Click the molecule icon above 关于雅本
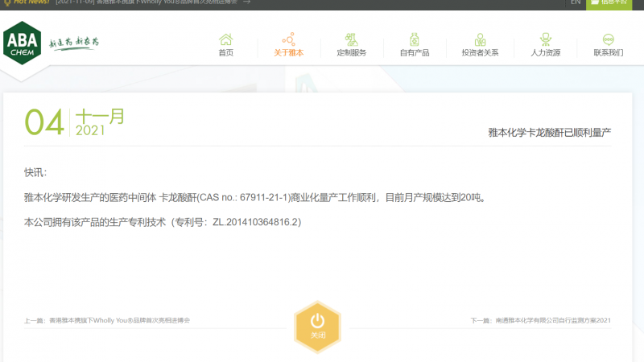The image size is (644, 362). pyautogui.click(x=289, y=39)
